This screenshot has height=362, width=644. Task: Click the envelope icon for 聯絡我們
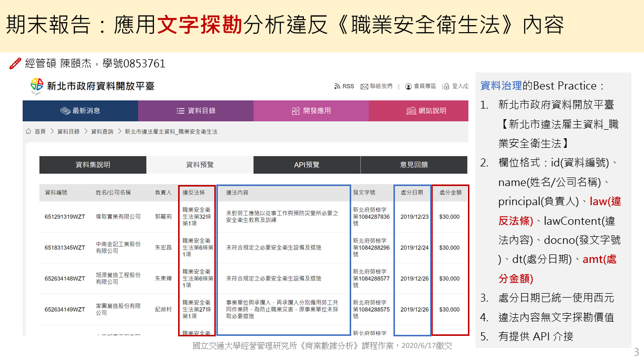tap(364, 86)
